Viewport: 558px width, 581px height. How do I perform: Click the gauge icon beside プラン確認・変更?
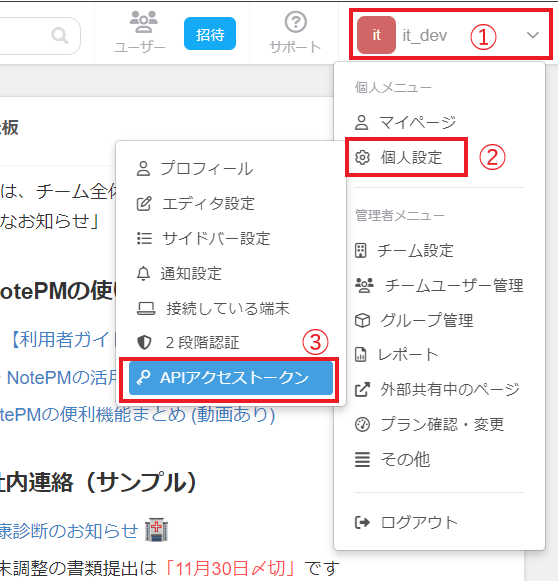click(x=362, y=425)
